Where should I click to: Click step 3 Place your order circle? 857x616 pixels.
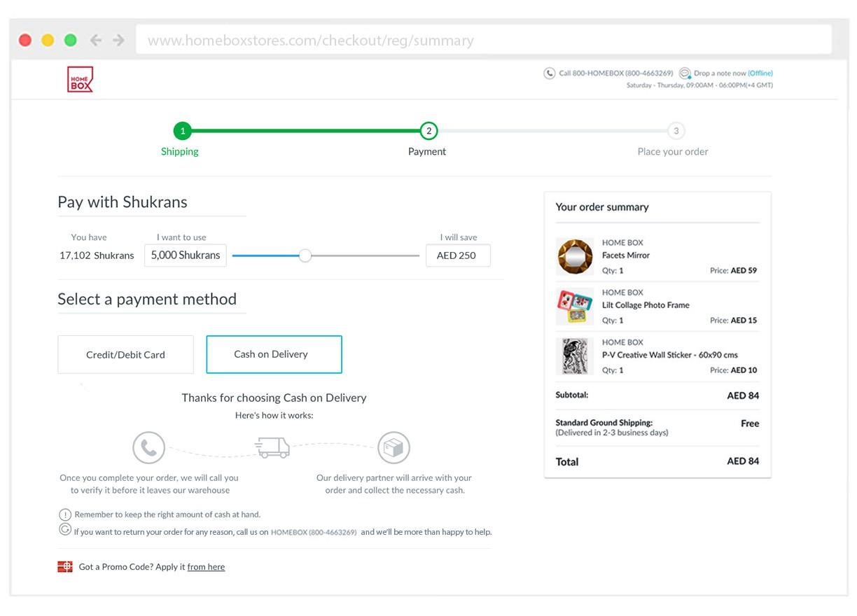tap(676, 131)
